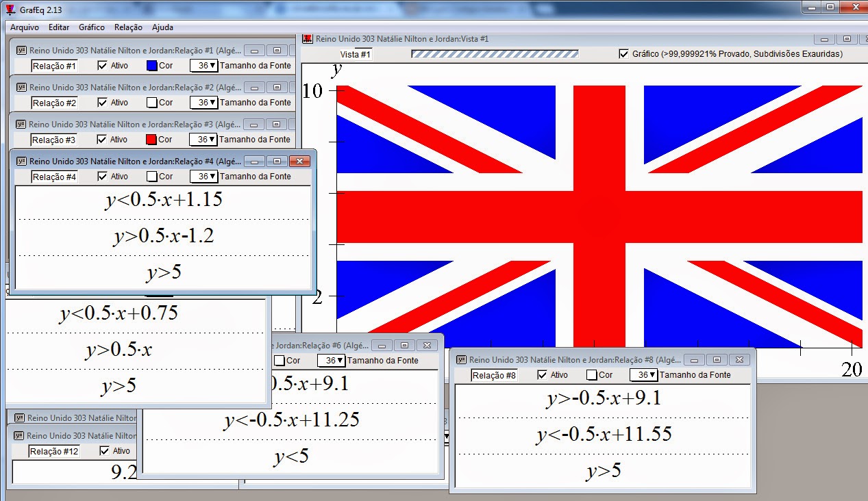This screenshot has height=501, width=868.
Task: Click the Relação #2 name field
Action: click(x=54, y=103)
